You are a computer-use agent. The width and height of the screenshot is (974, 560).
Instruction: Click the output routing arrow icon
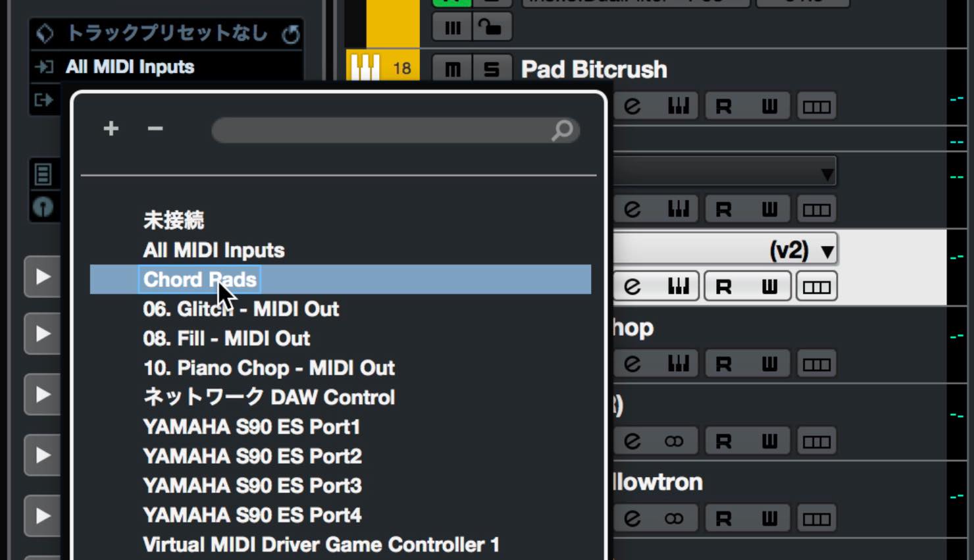(44, 100)
